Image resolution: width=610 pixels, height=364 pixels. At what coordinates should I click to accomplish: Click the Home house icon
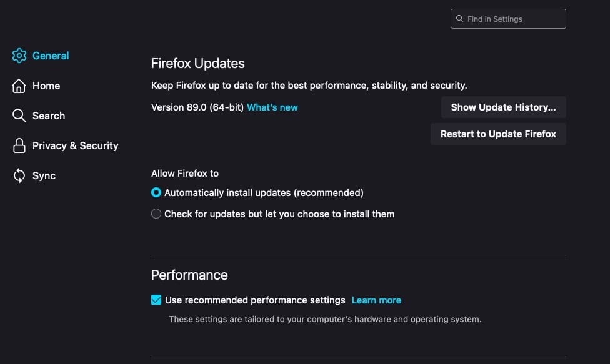click(x=19, y=86)
